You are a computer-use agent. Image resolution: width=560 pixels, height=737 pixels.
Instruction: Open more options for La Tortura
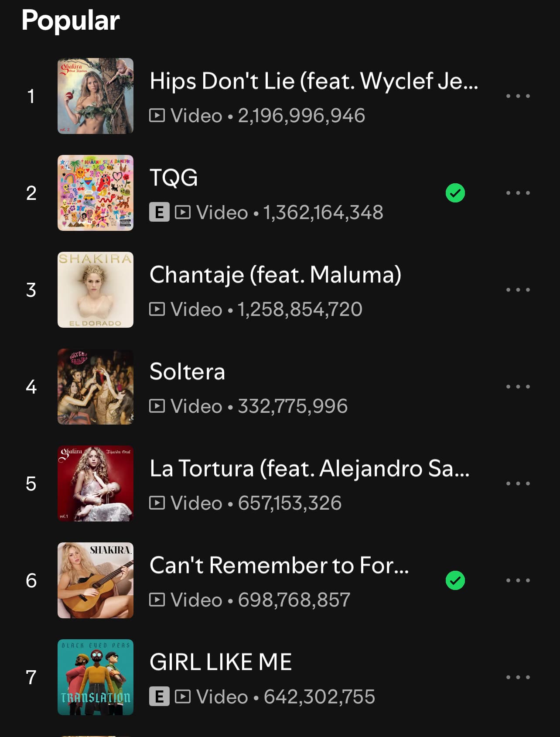[x=518, y=483]
